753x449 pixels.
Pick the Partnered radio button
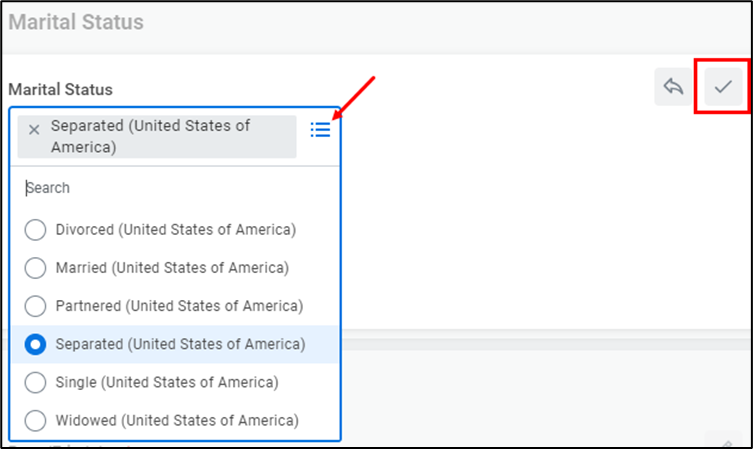[35, 306]
